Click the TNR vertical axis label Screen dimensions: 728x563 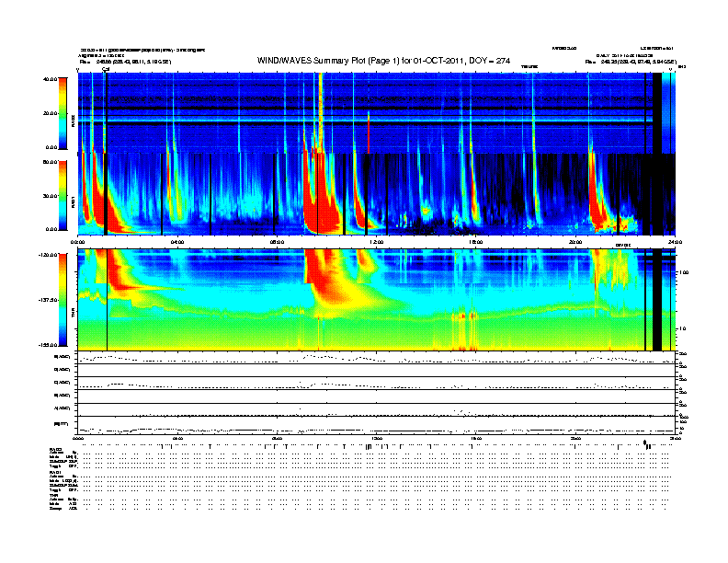click(74, 314)
